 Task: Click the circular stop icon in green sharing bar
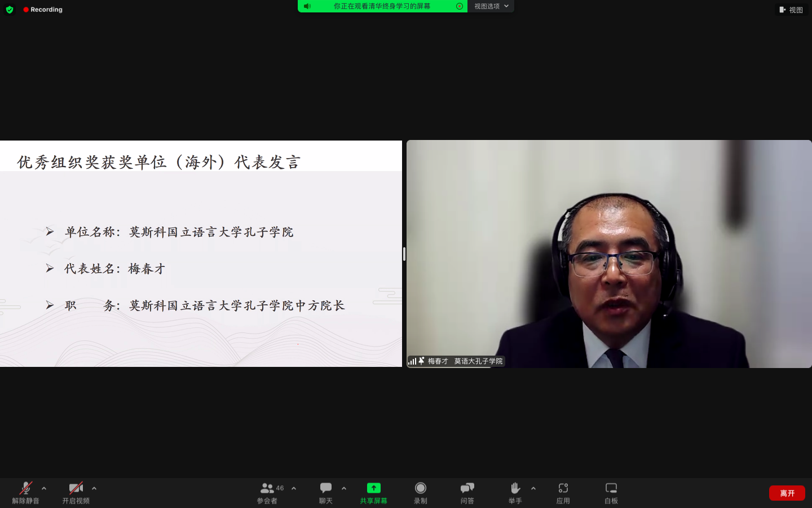460,6
